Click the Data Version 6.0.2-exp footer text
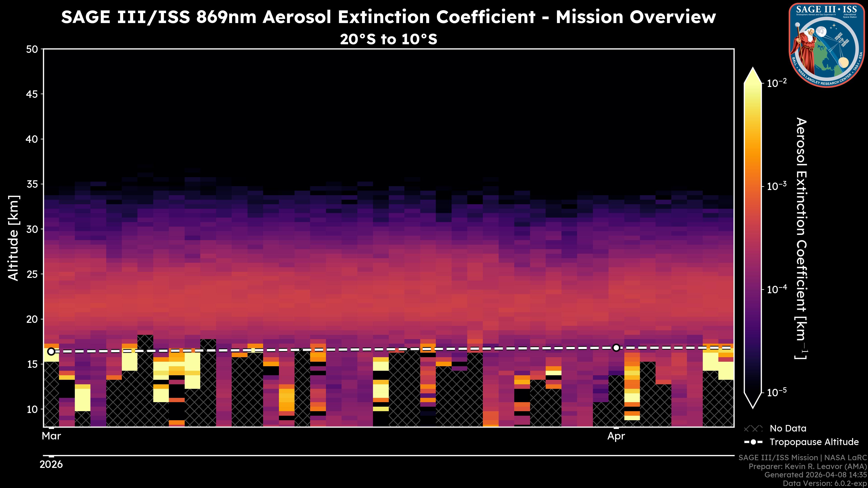The image size is (868, 488). 825,484
